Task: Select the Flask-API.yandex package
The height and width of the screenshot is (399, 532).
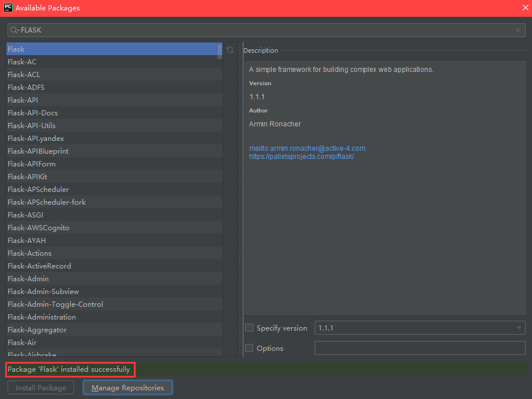Action: (114, 138)
